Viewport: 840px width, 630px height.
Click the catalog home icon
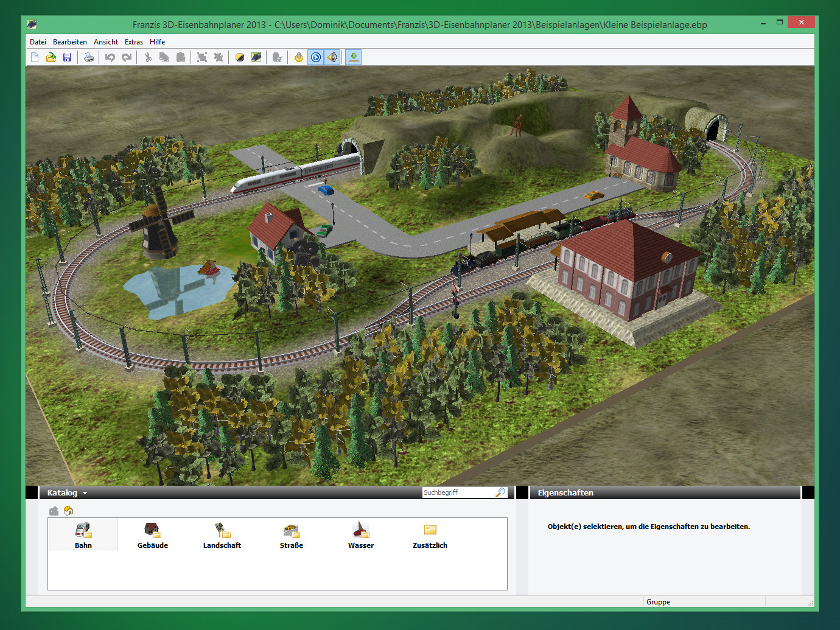(x=68, y=511)
